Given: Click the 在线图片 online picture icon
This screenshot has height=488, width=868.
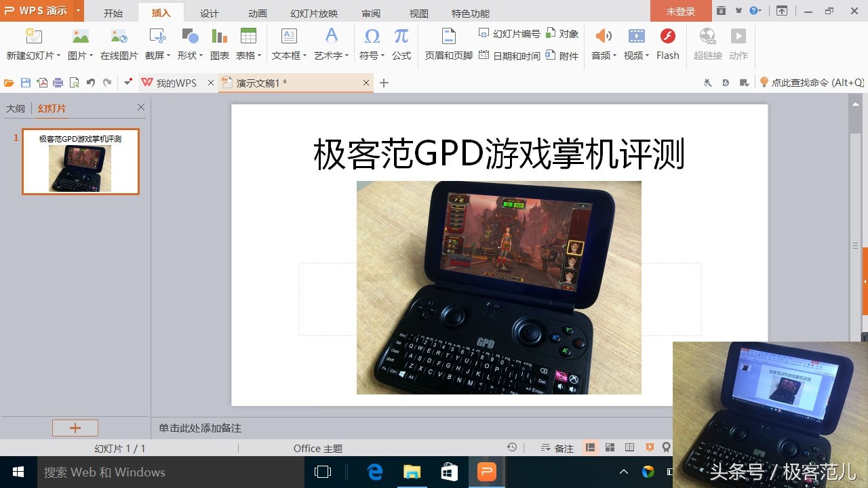Looking at the screenshot, I should [x=119, y=44].
